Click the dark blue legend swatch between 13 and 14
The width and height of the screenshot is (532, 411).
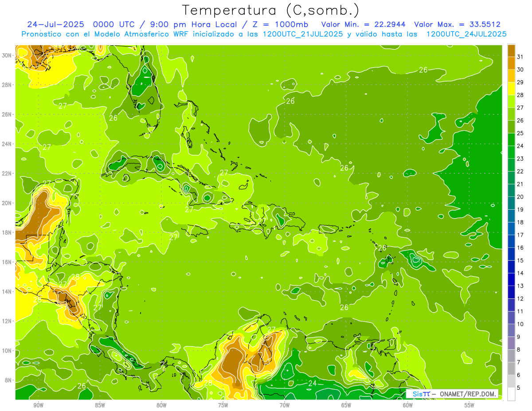tap(511, 280)
